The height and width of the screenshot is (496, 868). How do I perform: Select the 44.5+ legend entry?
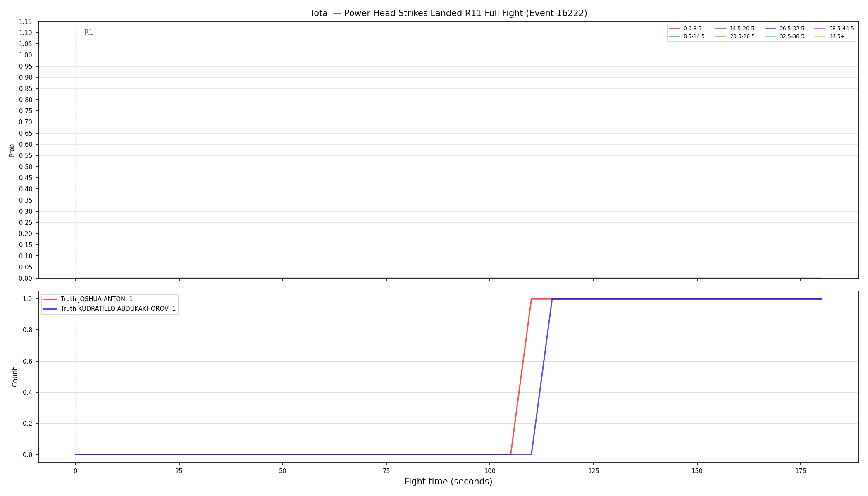830,36
